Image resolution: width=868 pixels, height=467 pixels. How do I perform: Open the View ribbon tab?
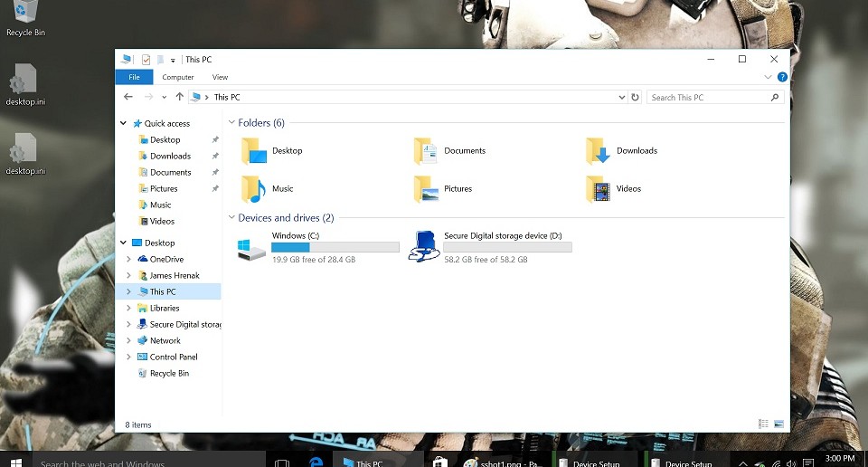(220, 77)
